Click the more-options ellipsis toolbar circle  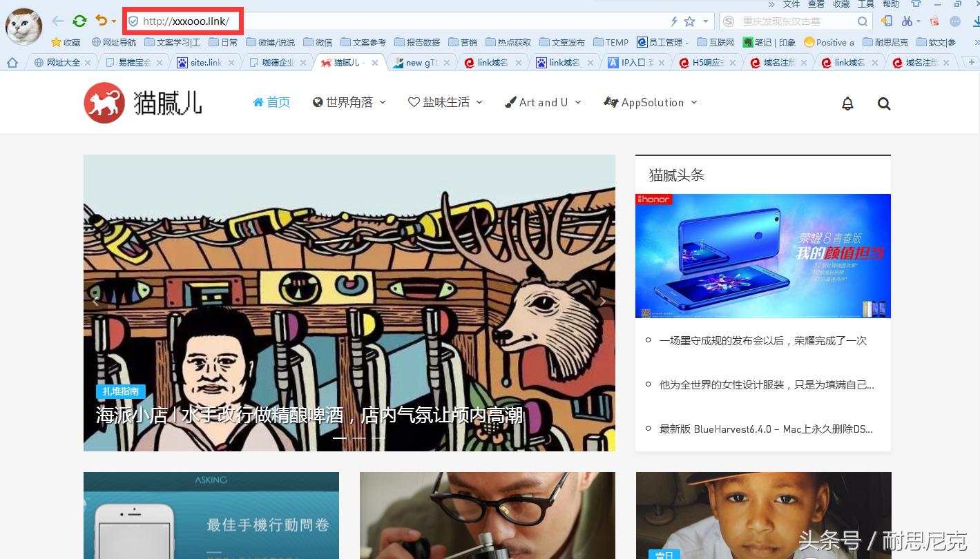coord(956,21)
